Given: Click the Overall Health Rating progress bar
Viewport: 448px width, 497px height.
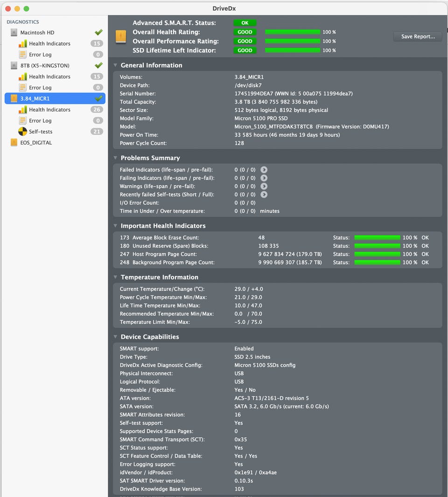Looking at the screenshot, I should tap(292, 32).
